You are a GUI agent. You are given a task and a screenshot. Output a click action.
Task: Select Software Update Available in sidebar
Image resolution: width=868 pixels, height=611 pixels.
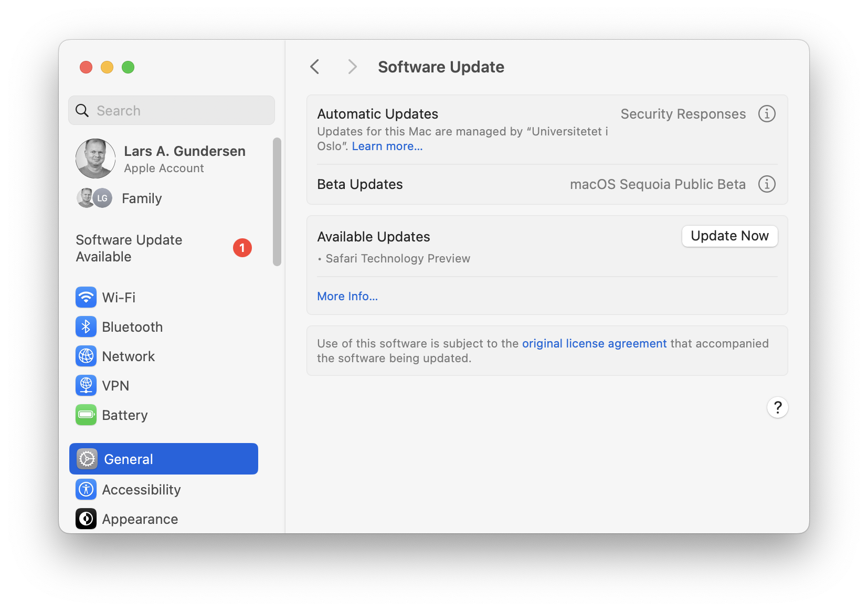[x=164, y=248]
